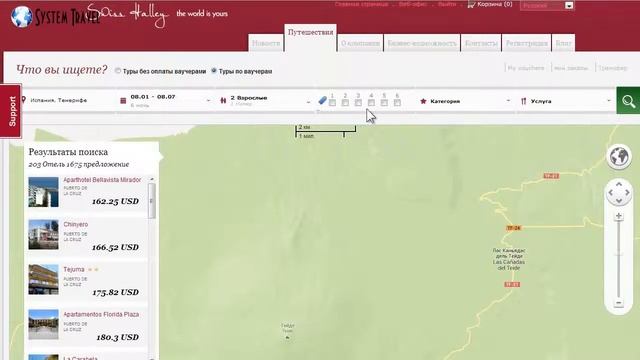Open the Контакты tab
This screenshot has height=360, width=640.
click(481, 43)
